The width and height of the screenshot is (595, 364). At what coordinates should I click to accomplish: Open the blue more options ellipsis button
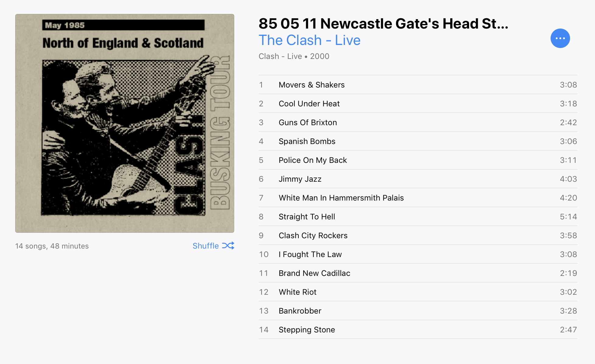pos(560,38)
